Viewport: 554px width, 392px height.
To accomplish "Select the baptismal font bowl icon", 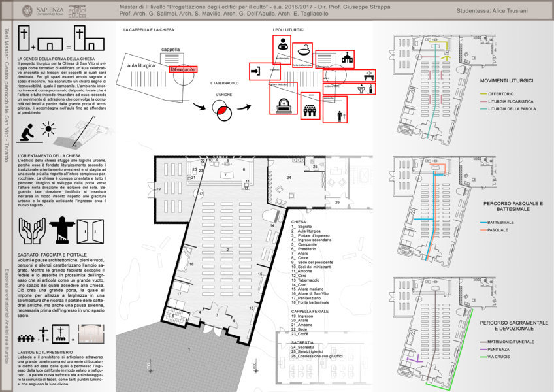I will pos(304,51).
